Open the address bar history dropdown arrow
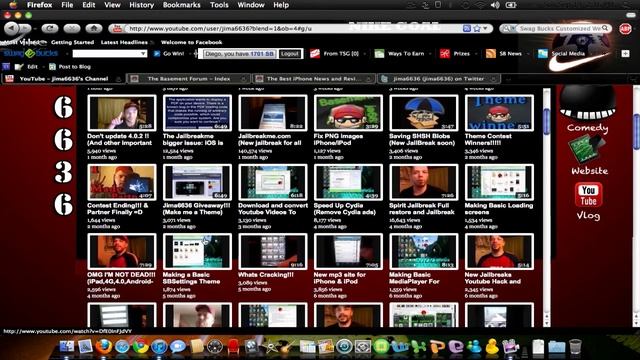The width and height of the screenshot is (640, 360). click(485, 29)
